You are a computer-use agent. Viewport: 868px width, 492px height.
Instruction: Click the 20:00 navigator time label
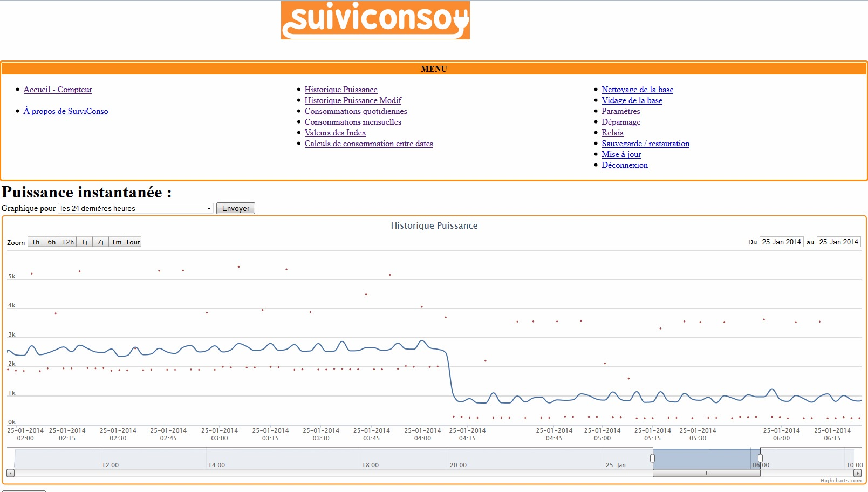(x=458, y=465)
